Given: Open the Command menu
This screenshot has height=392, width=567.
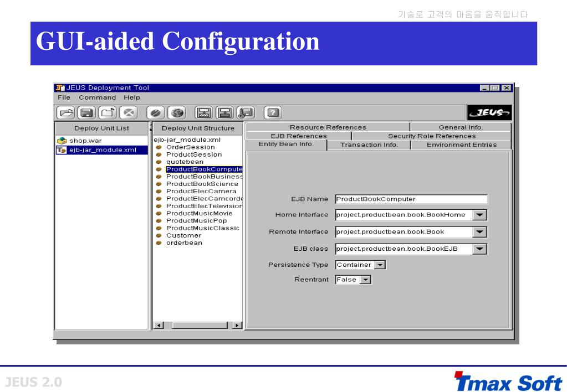Looking at the screenshot, I should pos(98,97).
